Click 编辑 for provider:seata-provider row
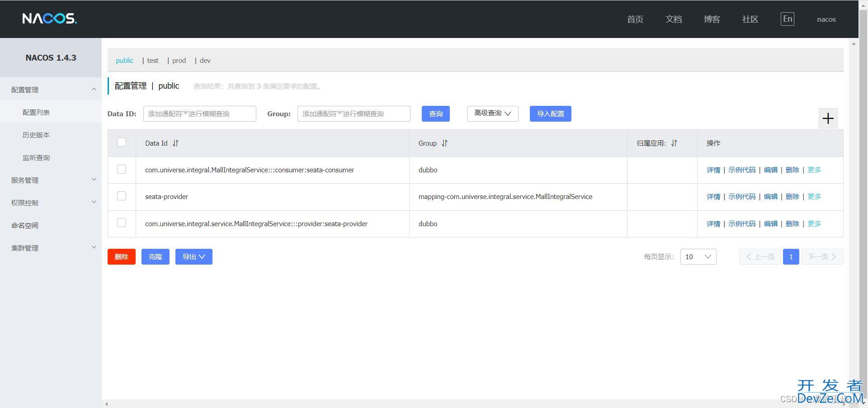The width and height of the screenshot is (868, 408). tap(771, 224)
